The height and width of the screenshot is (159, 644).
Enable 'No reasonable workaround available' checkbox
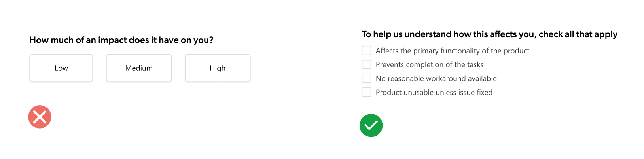[367, 78]
